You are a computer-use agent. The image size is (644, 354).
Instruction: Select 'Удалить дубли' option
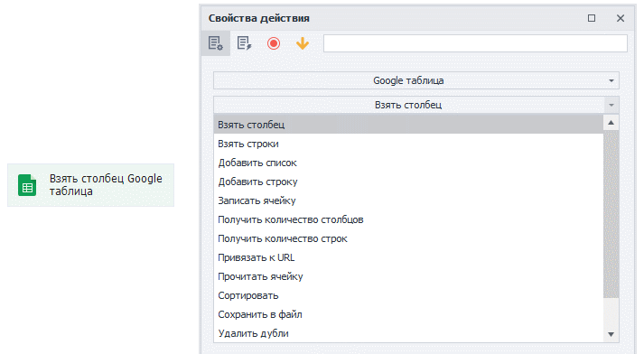click(x=408, y=333)
